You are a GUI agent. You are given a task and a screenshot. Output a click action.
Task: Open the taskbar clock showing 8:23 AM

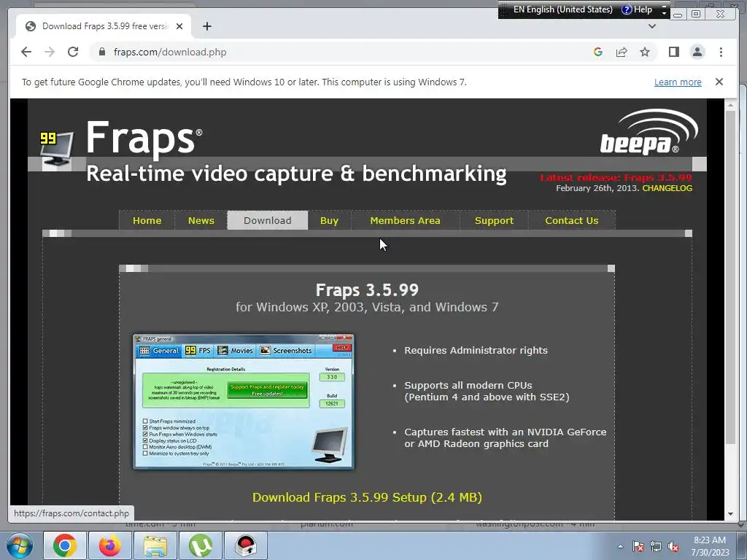pos(710,546)
